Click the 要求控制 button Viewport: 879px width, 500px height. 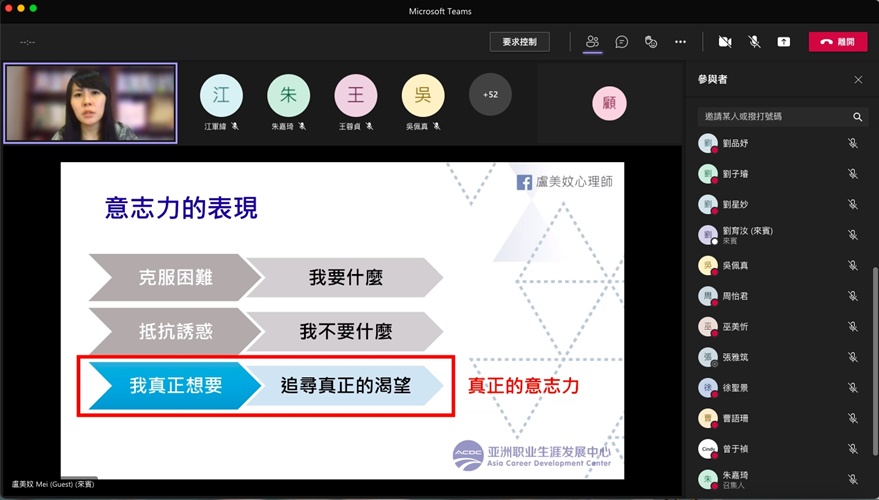click(520, 42)
